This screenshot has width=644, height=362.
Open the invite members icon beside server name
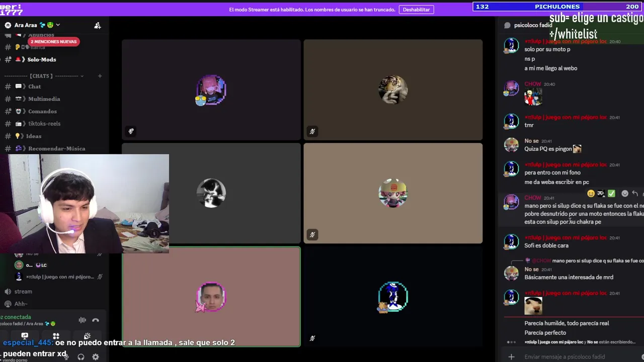click(98, 25)
